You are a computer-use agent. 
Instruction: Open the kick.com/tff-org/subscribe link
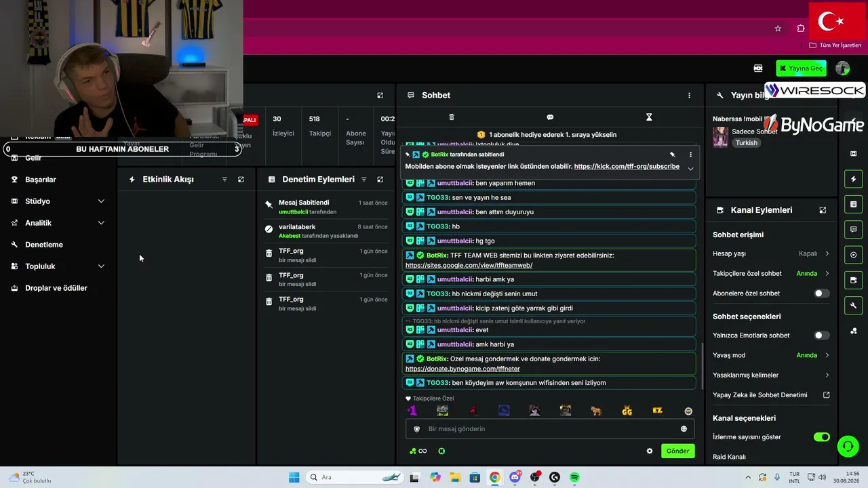point(627,166)
